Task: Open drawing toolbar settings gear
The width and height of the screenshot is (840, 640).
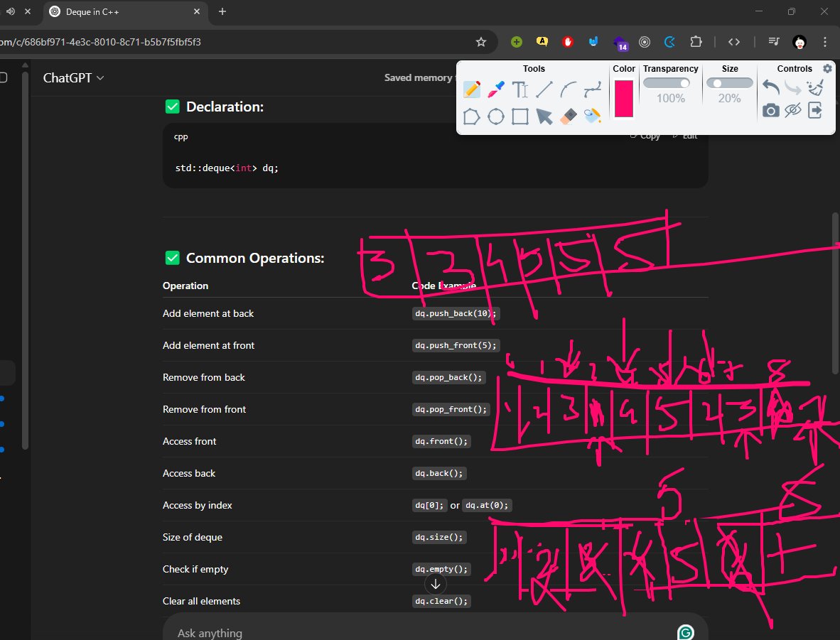Action: tap(828, 69)
